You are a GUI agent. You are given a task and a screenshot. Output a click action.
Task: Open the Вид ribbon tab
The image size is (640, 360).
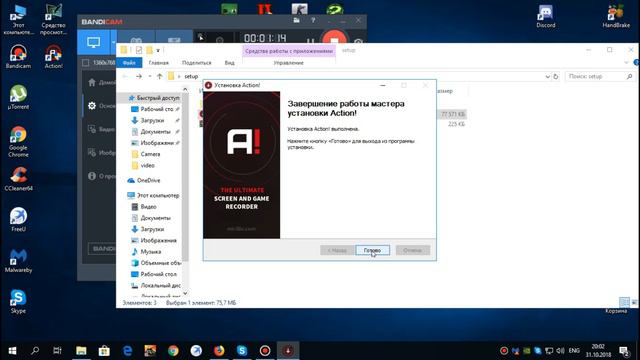coord(229,62)
